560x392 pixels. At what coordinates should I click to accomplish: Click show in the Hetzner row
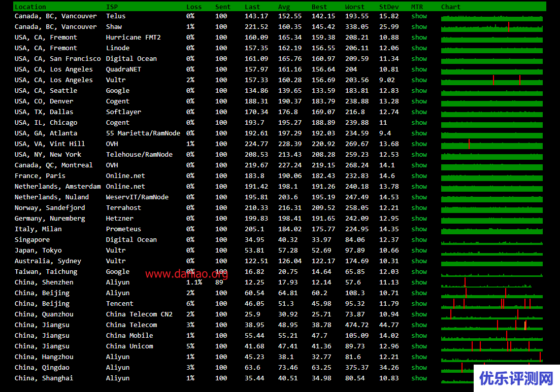point(419,218)
